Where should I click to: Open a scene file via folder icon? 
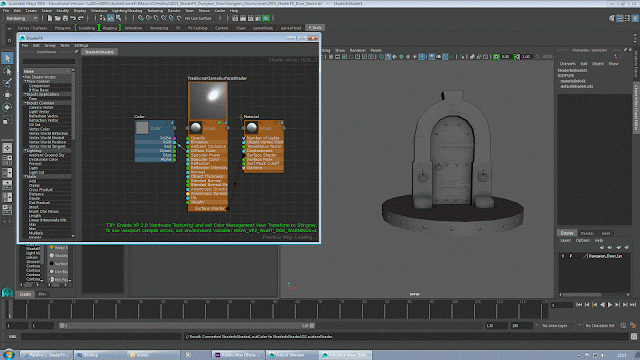(x=58, y=18)
